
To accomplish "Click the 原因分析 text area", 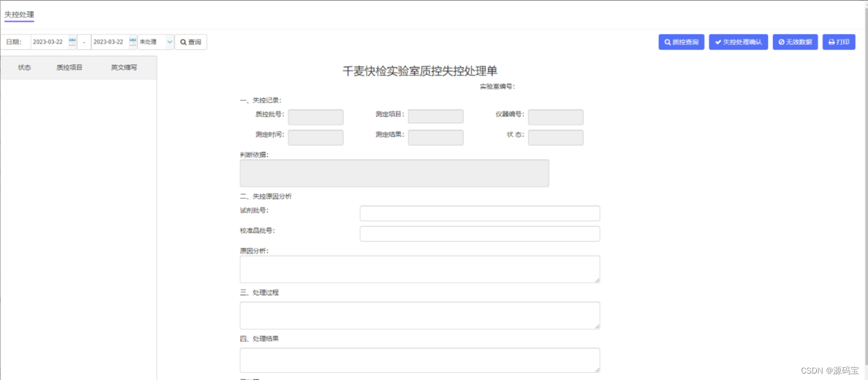I will pyautogui.click(x=419, y=269).
